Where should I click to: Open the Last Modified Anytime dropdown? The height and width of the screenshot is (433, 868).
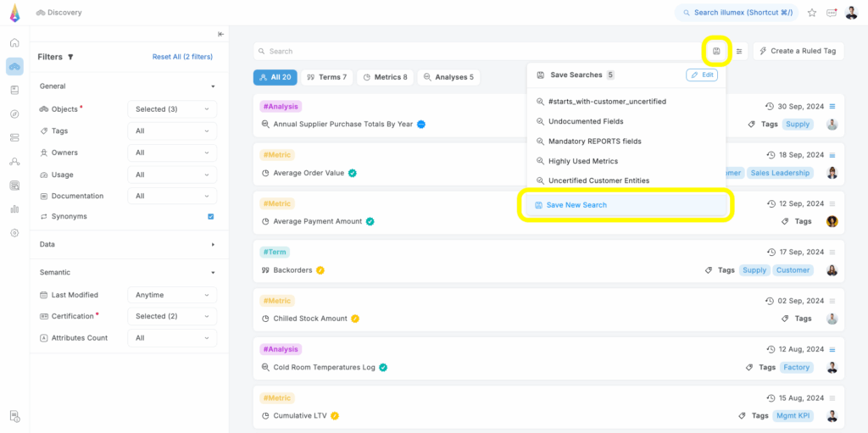172,295
